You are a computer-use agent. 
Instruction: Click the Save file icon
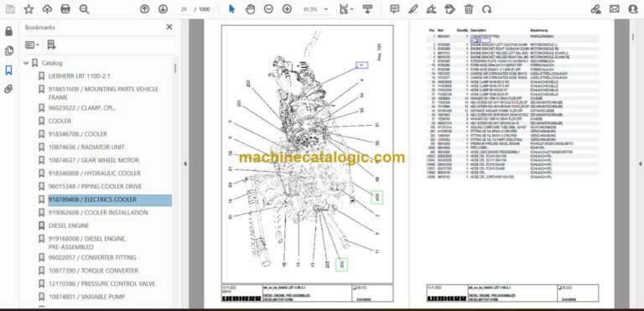point(10,9)
